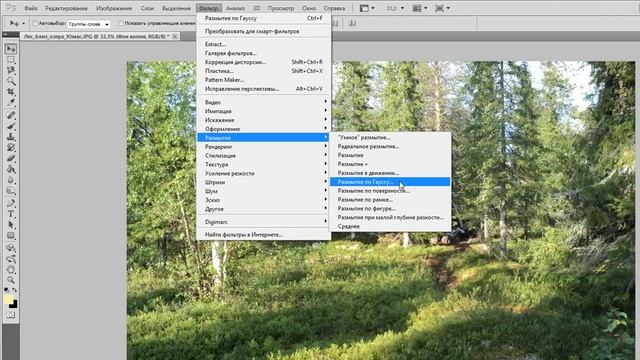
Task: Open the screen mode dropdown in top bar
Action: (442, 8)
